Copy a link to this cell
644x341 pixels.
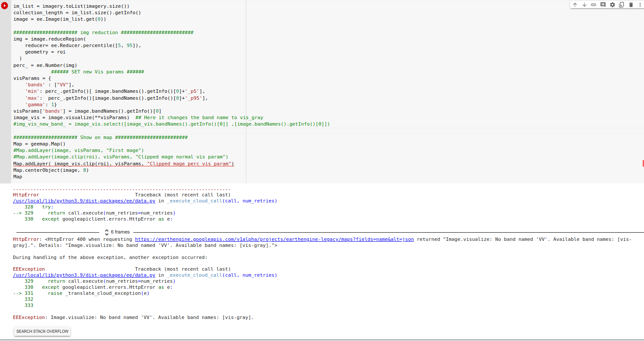point(594,5)
